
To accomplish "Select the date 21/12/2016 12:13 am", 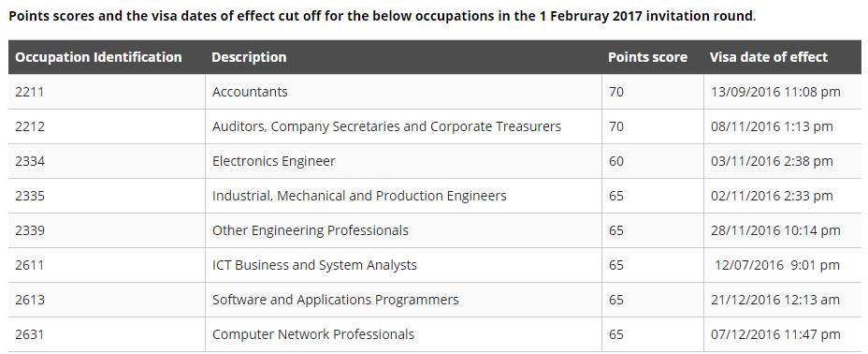I will 775,300.
